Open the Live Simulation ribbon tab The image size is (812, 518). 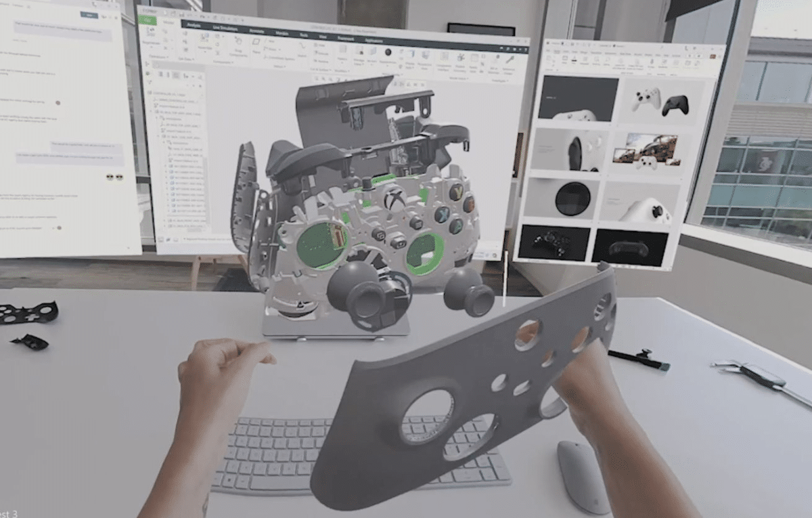pos(226,28)
